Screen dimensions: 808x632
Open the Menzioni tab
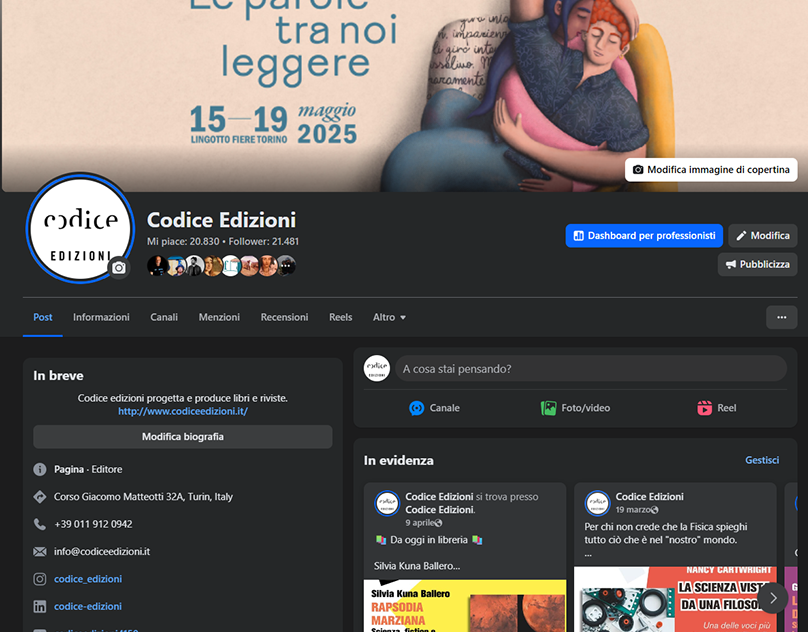click(x=219, y=317)
